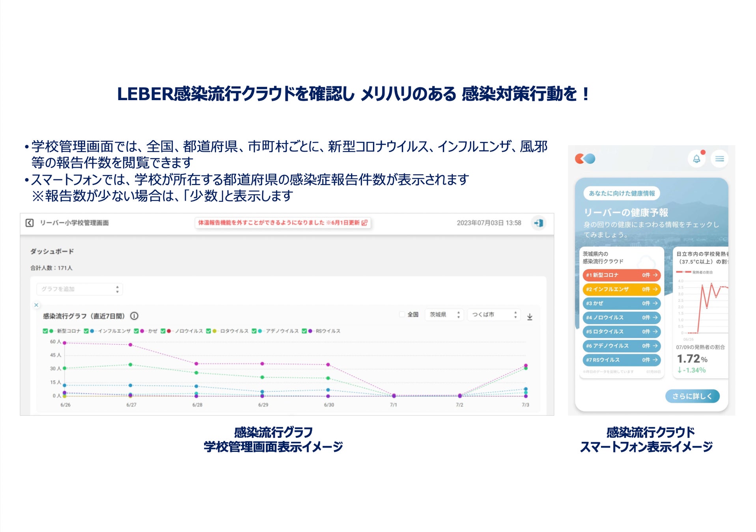756x532 pixels.
Task: Click the 7/3 date label on the graph axis
Action: tap(525, 405)
